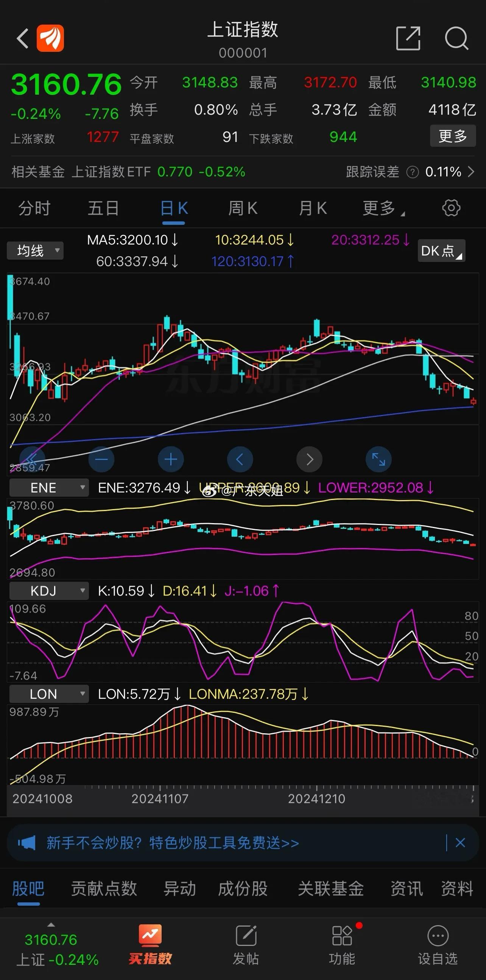Open chart settings gear icon
486x980 pixels.
[x=451, y=208]
